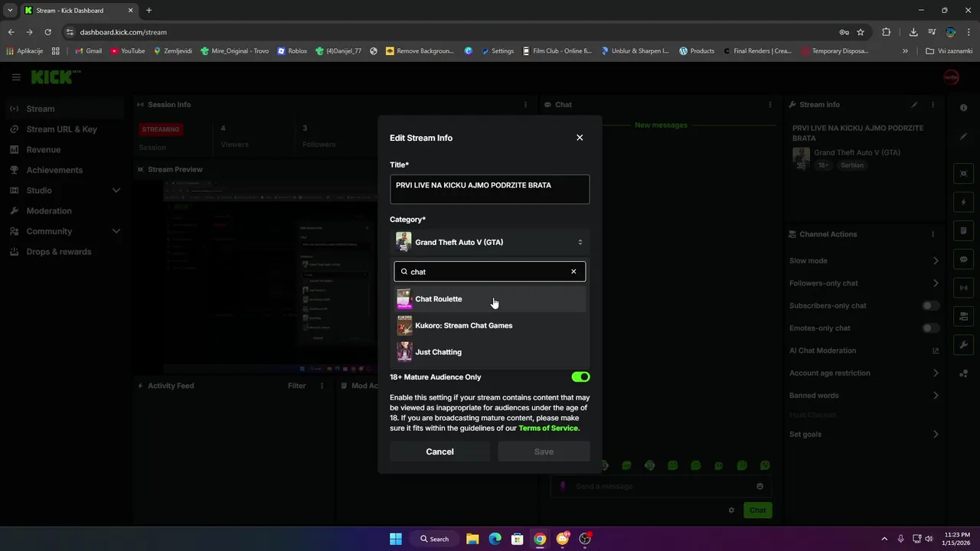The height and width of the screenshot is (551, 980).
Task: Click the category search input with 'chat'
Action: pyautogui.click(x=490, y=272)
